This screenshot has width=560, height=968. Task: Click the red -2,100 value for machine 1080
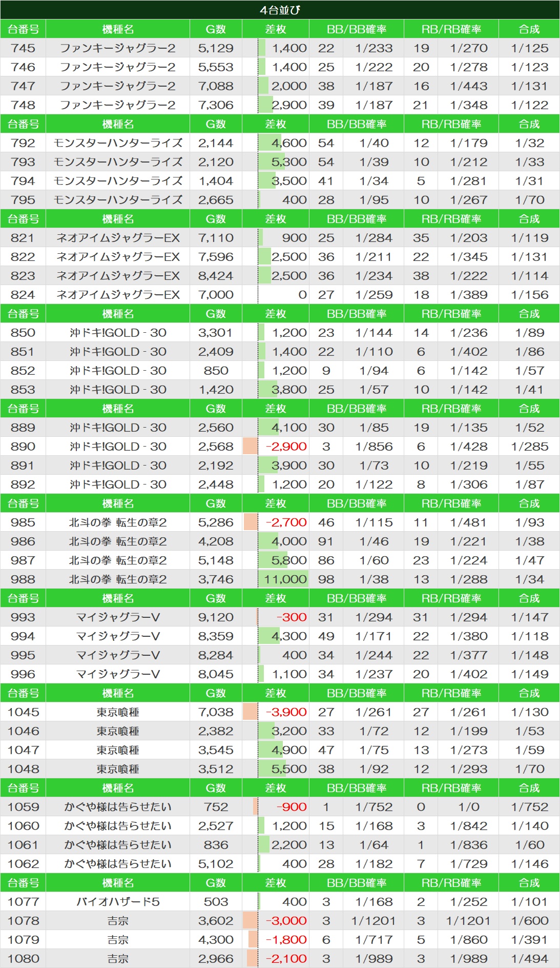286,959
